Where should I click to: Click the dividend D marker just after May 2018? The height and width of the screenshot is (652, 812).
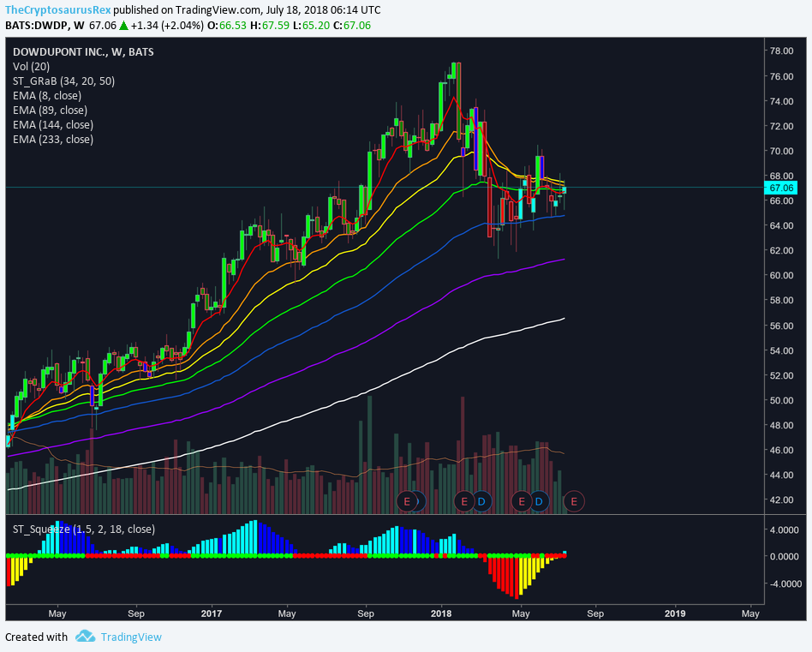tap(539, 501)
